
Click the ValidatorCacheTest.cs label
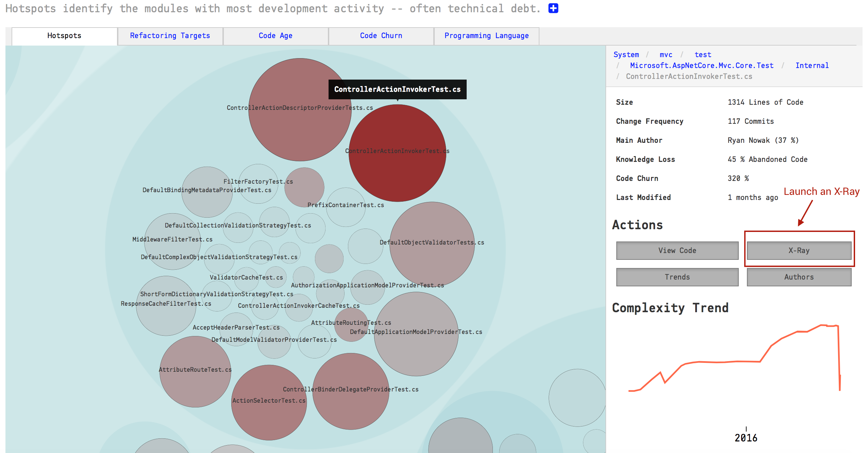pos(246,278)
